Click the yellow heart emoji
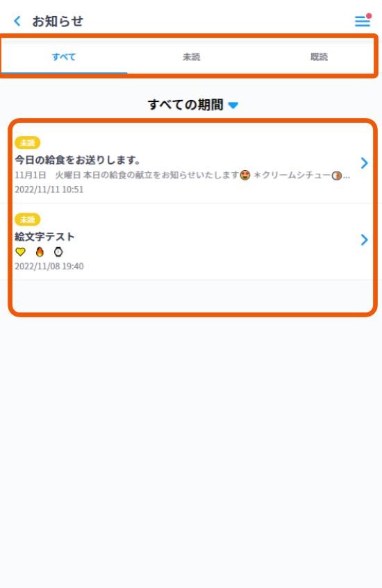 (20, 252)
